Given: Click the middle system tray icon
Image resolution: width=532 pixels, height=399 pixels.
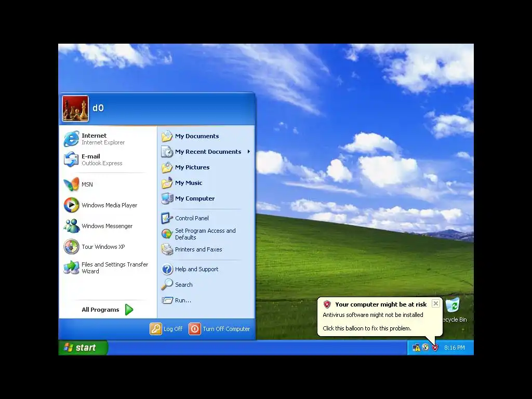Looking at the screenshot, I should pos(425,348).
